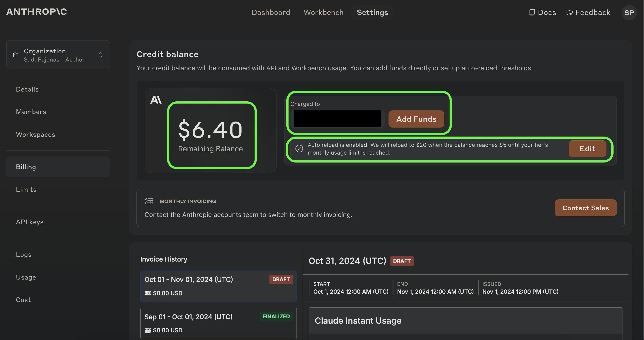Viewport: 644px width, 340px height.
Task: Click the Anthropic logo in header
Action: click(36, 12)
